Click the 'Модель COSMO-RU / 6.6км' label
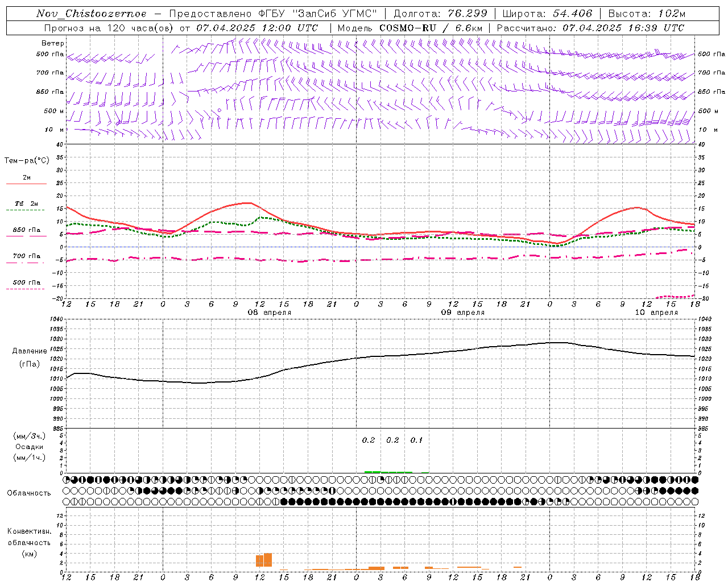The image size is (728, 582). pos(409,28)
